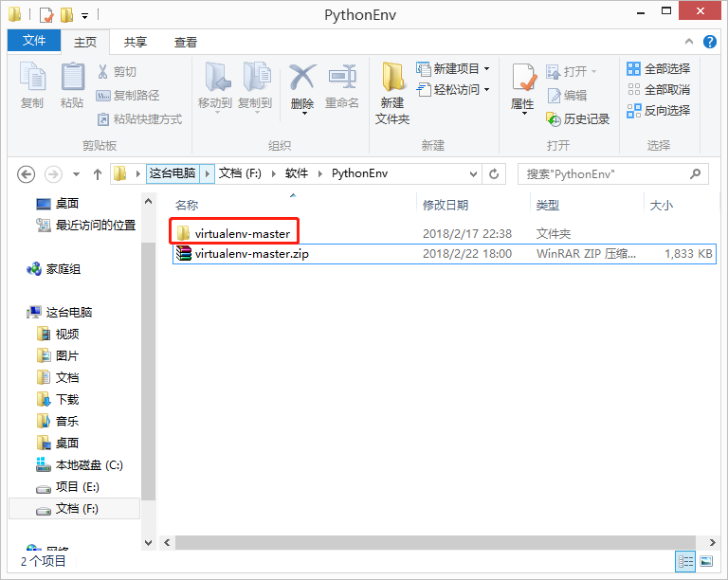
Task: Switch to large icons view in status bar
Action: (706, 561)
